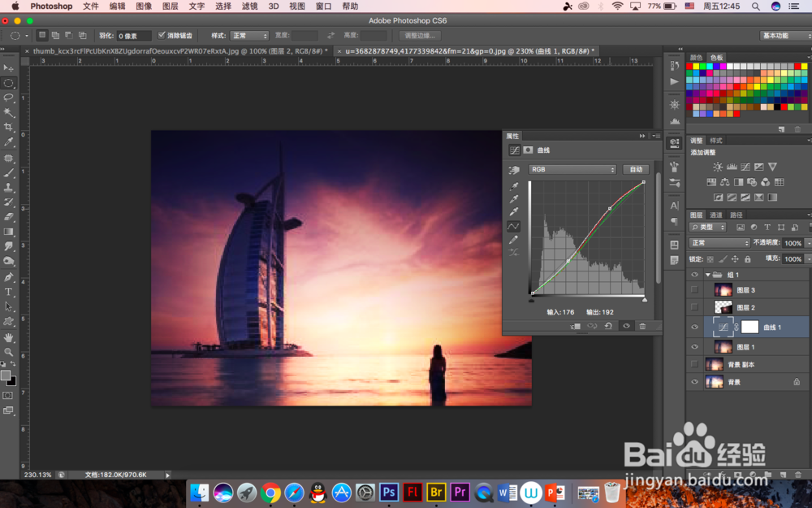This screenshot has width=812, height=508.
Task: Open Chrome from the Dock
Action: point(270,493)
